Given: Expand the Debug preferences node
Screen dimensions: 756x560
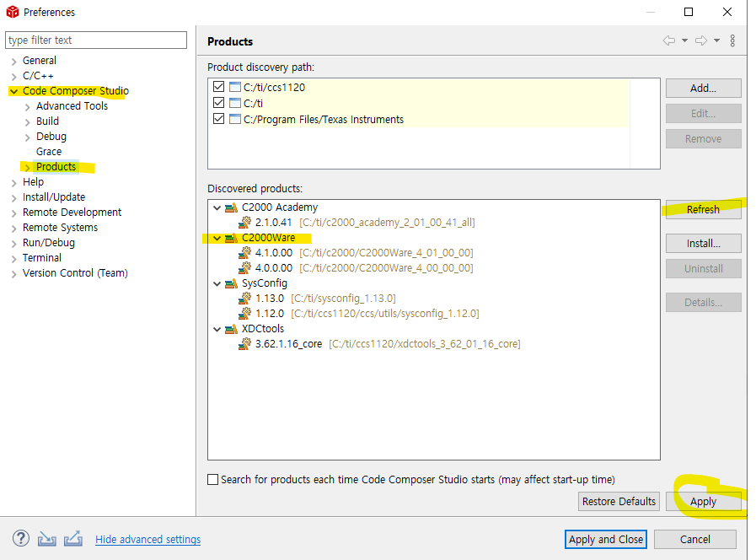Looking at the screenshot, I should click(x=28, y=137).
